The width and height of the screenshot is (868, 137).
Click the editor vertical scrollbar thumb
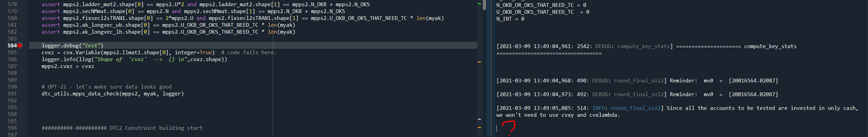pos(484,5)
